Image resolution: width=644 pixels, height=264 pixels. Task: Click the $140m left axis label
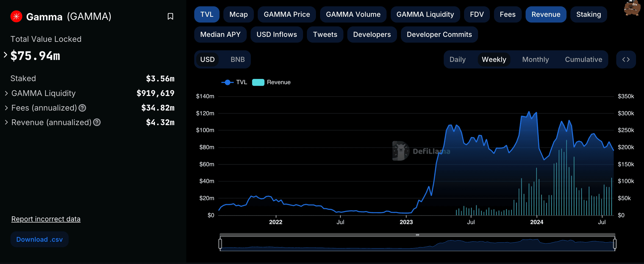click(x=205, y=96)
